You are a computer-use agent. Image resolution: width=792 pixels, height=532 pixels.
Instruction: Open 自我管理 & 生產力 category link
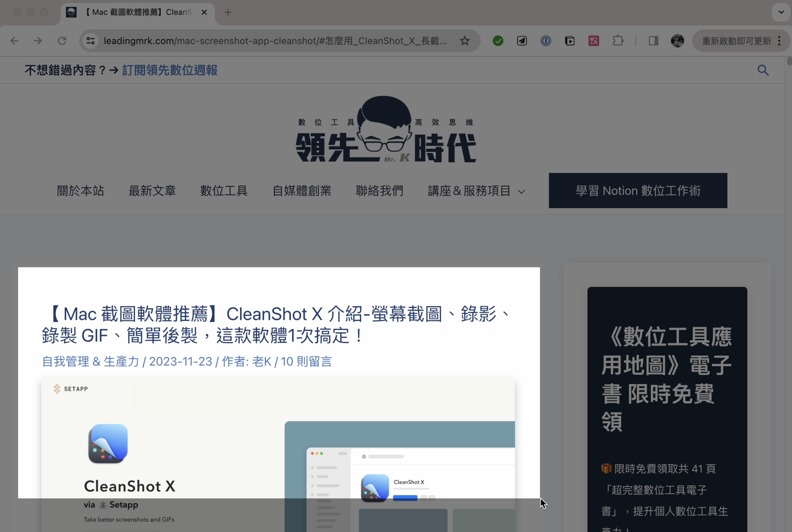pos(91,361)
